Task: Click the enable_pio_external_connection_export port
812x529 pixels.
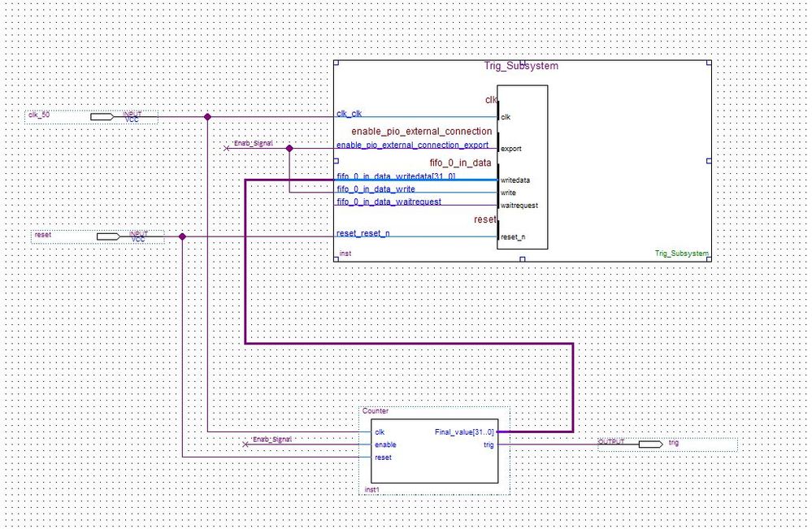Action: [412, 145]
